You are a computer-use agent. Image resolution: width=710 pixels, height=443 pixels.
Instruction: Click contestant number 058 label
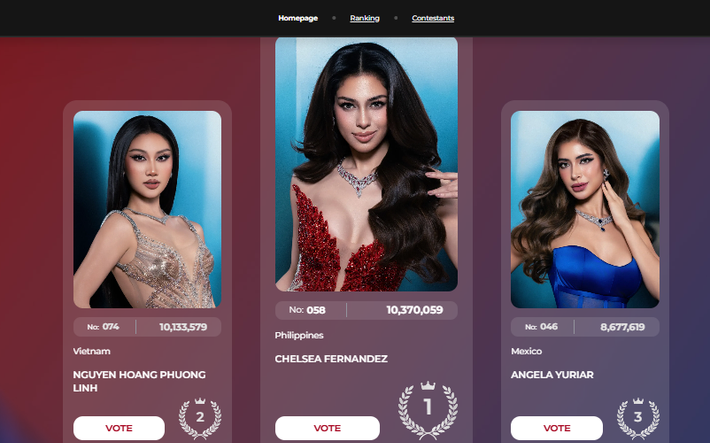click(307, 310)
